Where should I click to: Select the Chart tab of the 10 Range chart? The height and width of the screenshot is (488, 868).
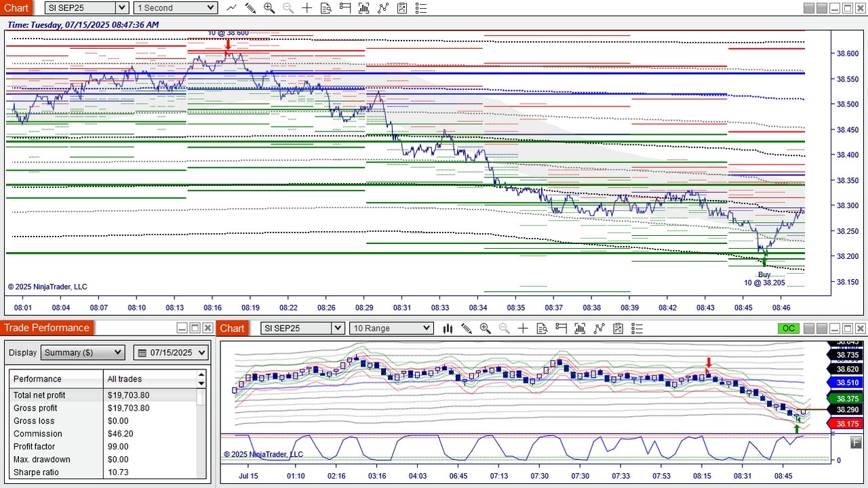coord(232,328)
